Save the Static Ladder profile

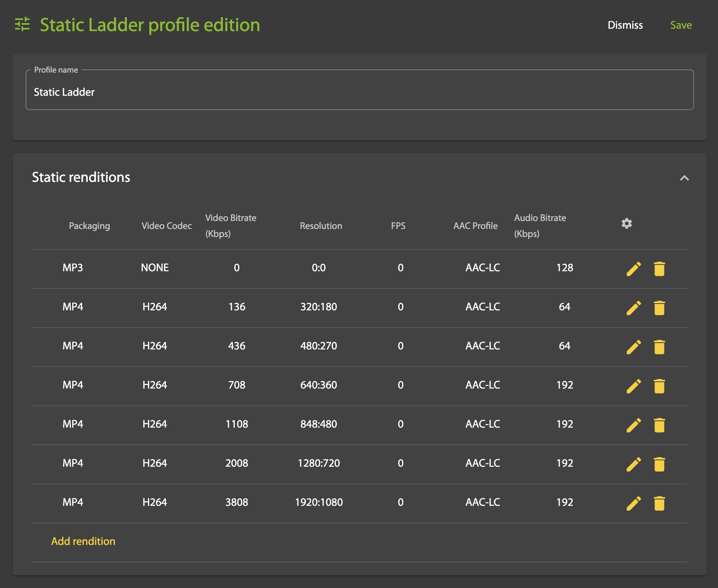pyautogui.click(x=681, y=25)
